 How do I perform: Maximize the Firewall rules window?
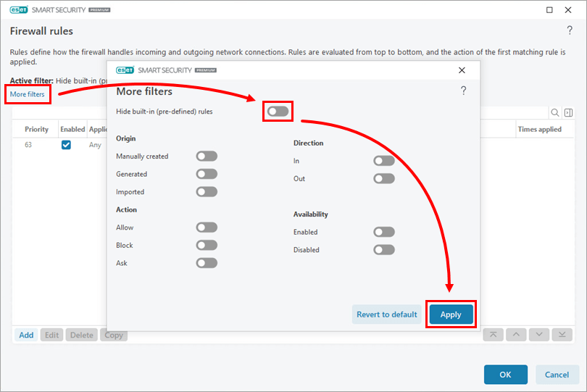coord(549,10)
